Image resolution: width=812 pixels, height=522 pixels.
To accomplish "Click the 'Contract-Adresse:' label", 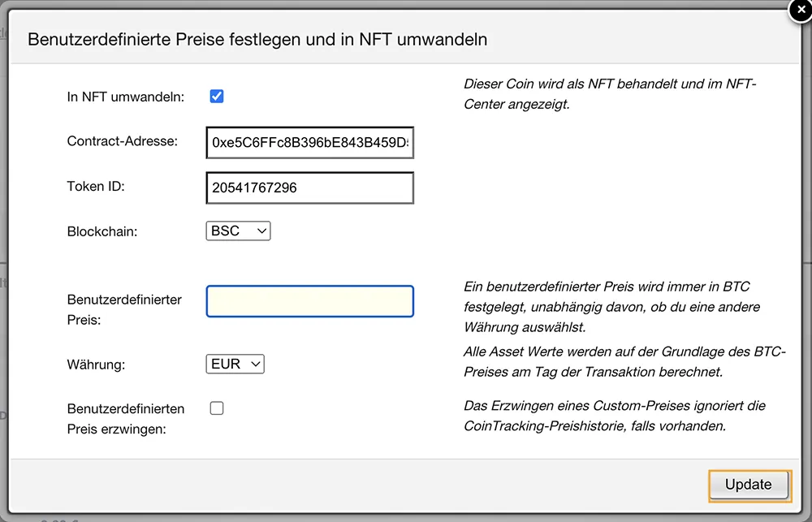I will [123, 141].
